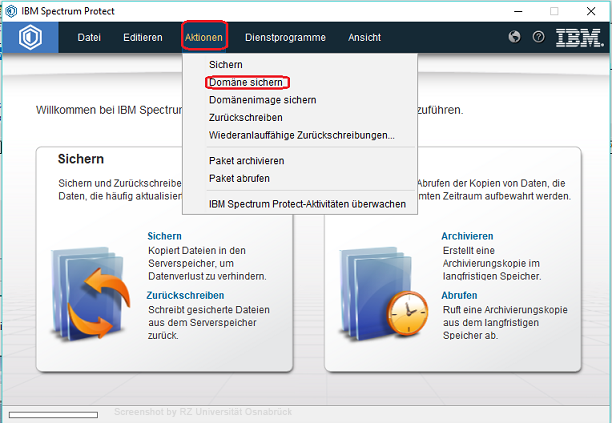
Task: Click the IBM logo in header
Action: click(579, 38)
